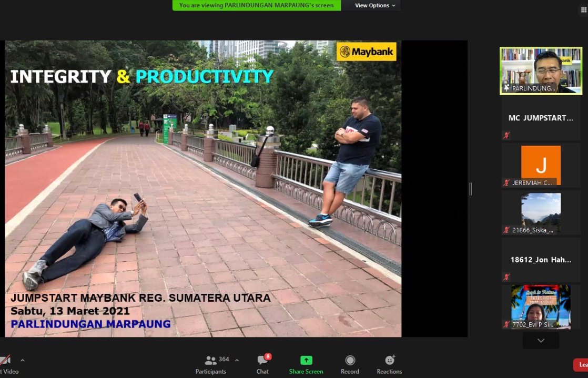Select the 18612_Jon Hah participant tile
The height and width of the screenshot is (378, 588).
[541, 260]
